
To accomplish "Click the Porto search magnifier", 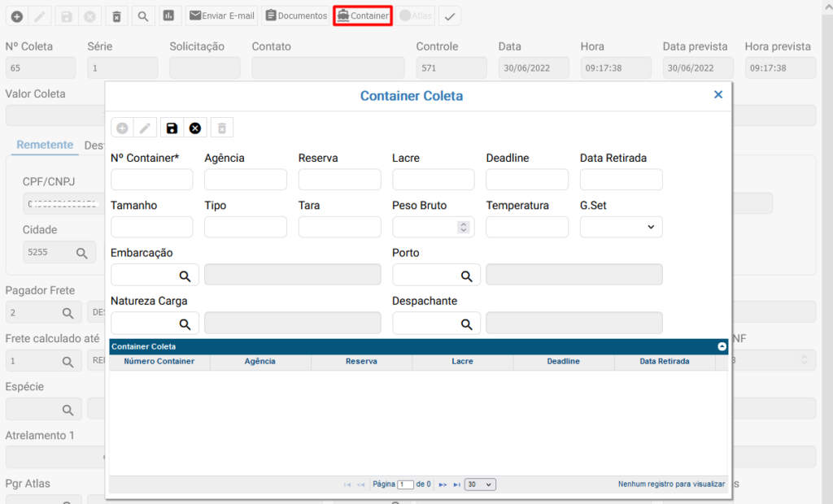I will (x=466, y=276).
